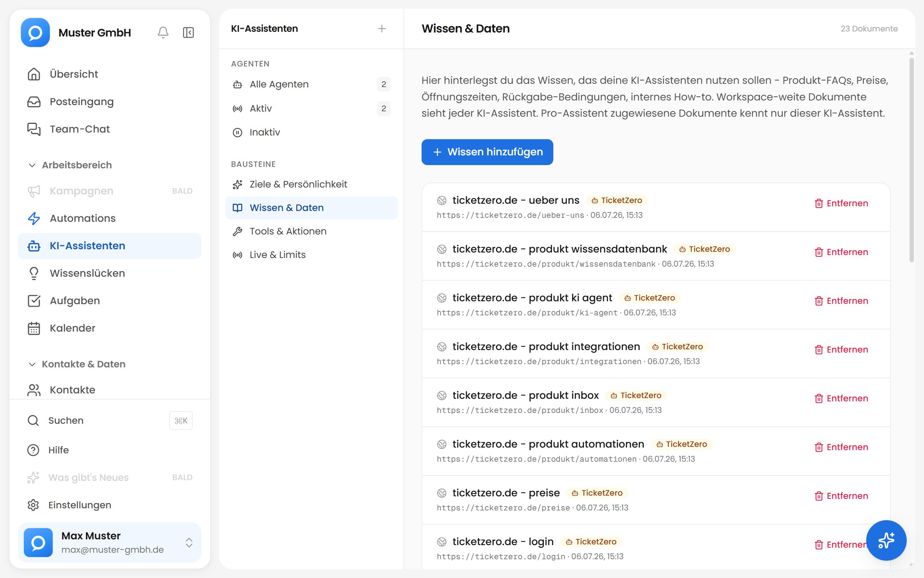Add new KI-Assistent with plus icon
Viewport: 924px width, 578px height.
click(382, 29)
